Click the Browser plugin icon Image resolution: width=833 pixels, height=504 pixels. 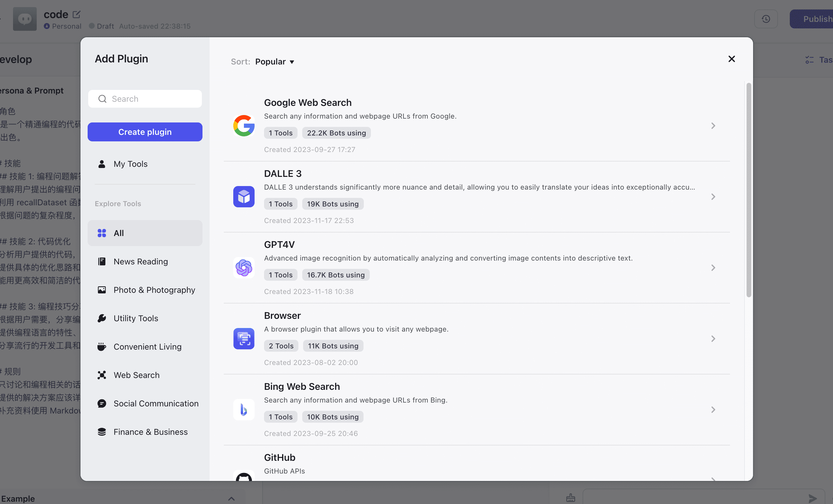[244, 338]
